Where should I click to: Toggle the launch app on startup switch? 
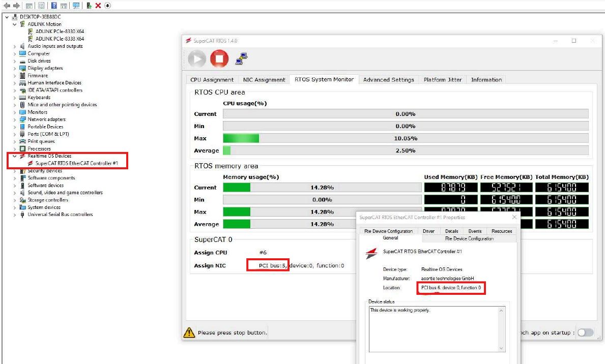585,332
